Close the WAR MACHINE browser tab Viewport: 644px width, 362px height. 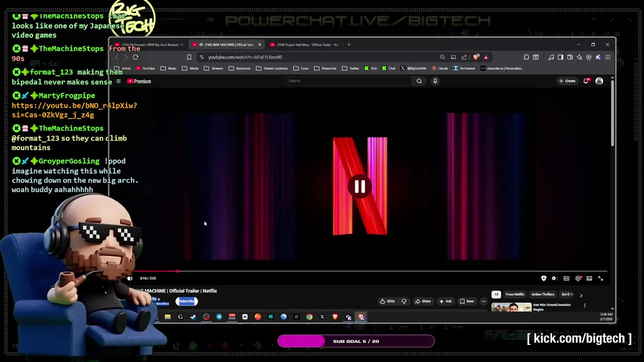click(260, 45)
